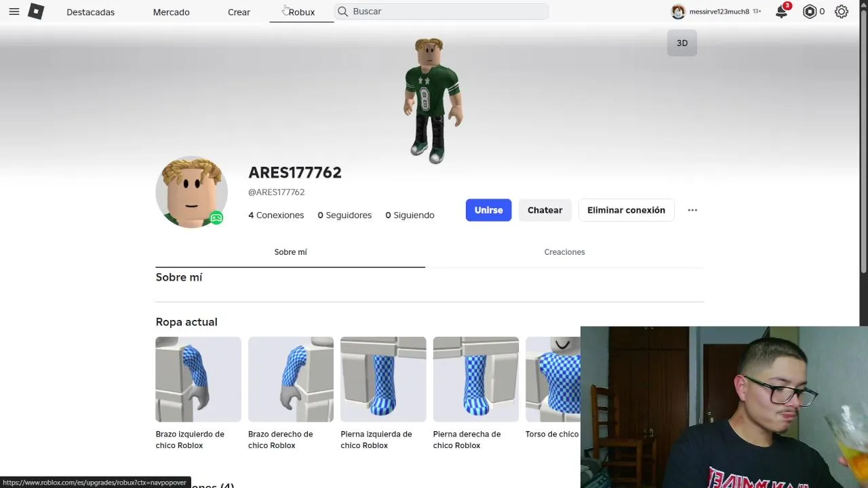868x488 pixels.
Task: Click the Torso de chico label
Action: (x=552, y=434)
